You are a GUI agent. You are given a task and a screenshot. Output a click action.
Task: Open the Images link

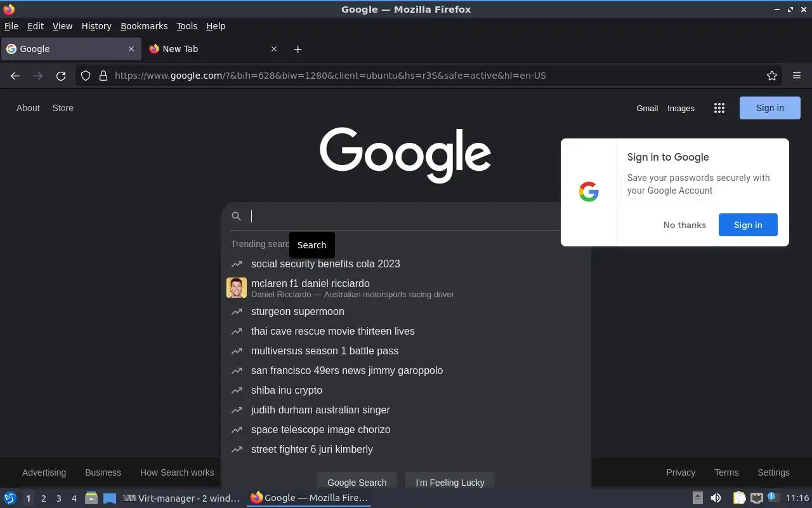click(x=681, y=108)
